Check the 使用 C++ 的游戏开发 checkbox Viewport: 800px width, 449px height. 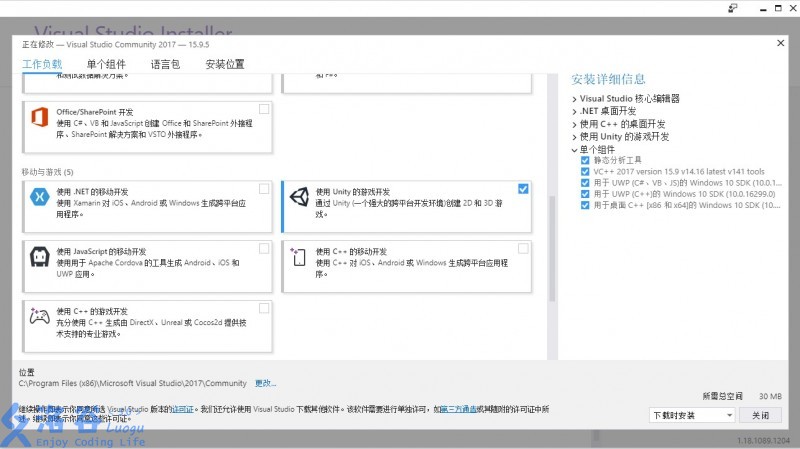tap(264, 308)
